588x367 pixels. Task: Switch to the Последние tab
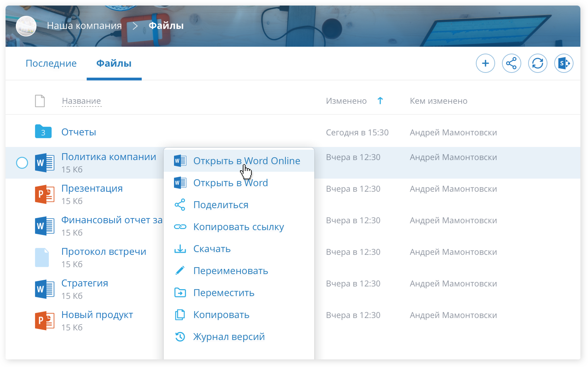pos(51,64)
